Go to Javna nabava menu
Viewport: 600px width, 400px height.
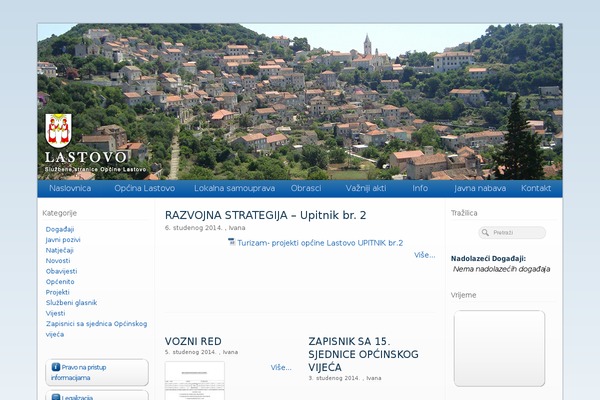coord(480,188)
